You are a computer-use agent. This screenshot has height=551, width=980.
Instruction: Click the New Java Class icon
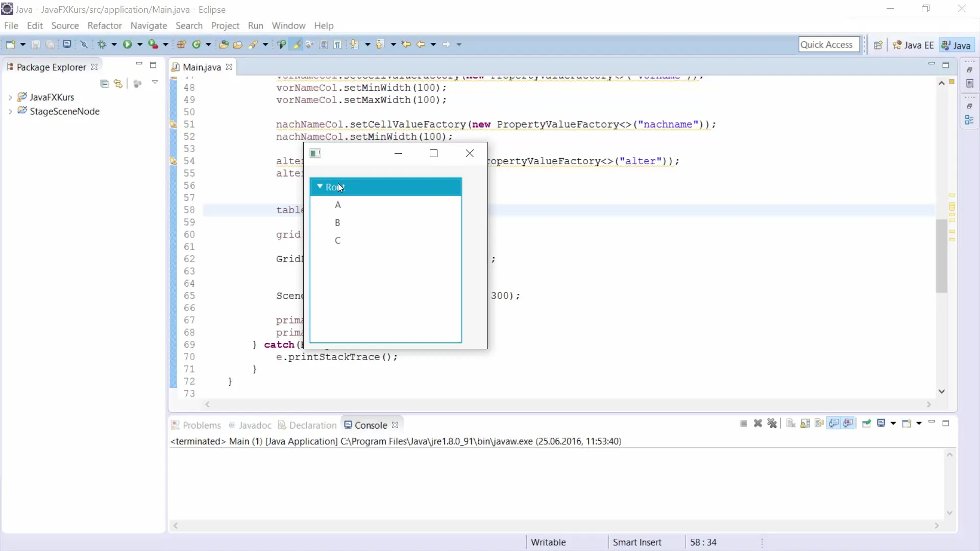click(x=197, y=44)
